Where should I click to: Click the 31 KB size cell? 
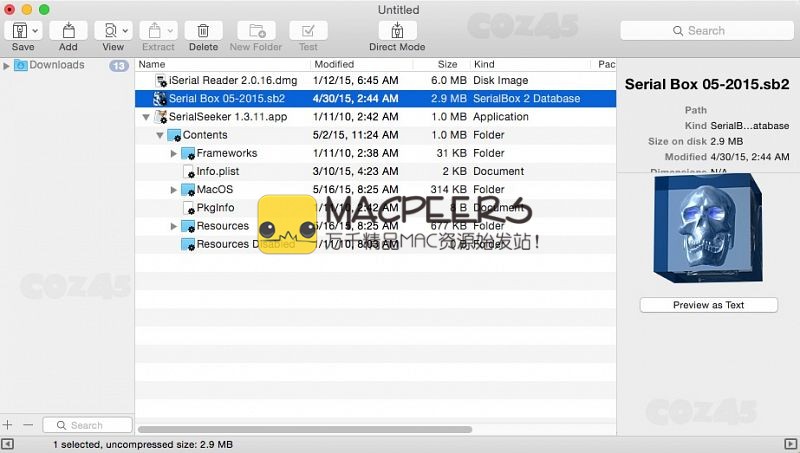(452, 153)
